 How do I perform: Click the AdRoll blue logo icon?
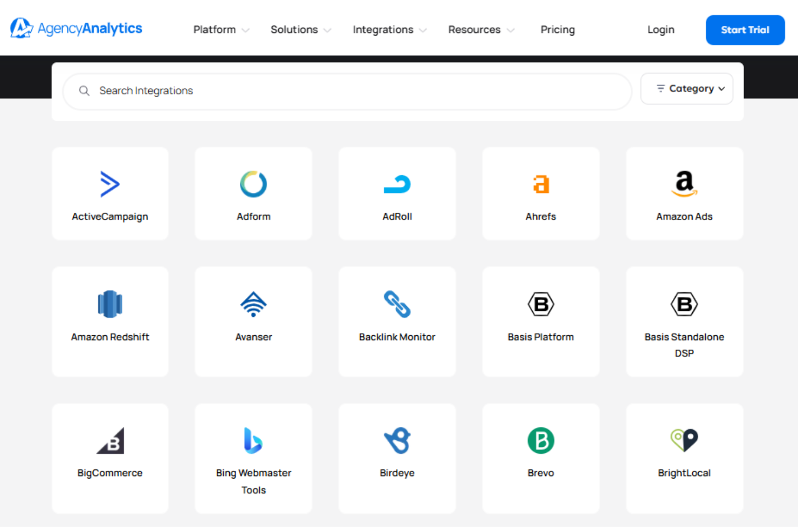pos(397,184)
